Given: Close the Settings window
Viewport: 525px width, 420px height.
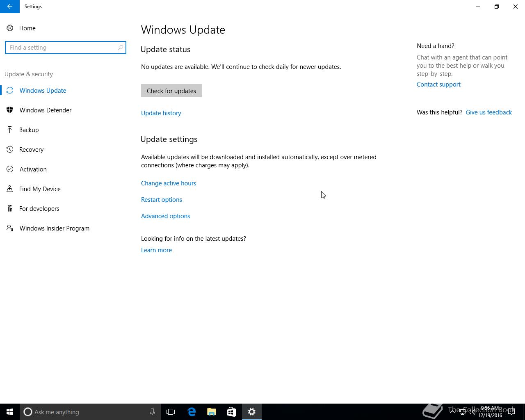Looking at the screenshot, I should pos(516,7).
